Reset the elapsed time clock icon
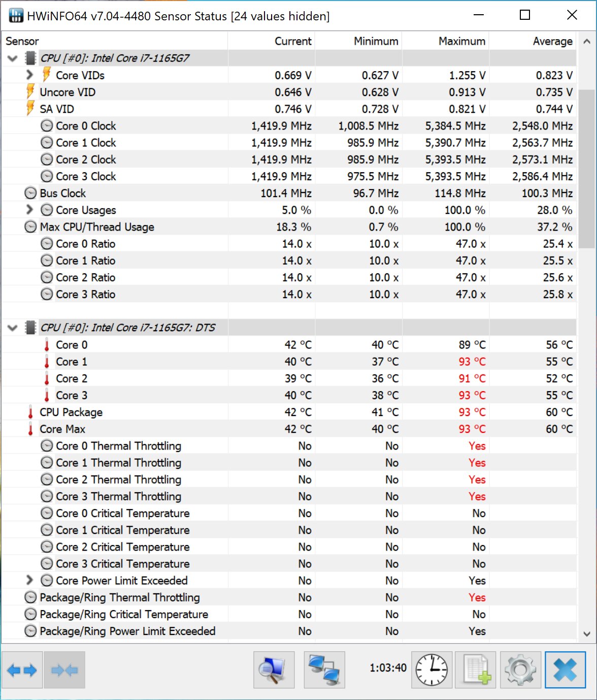Viewport: 597px width, 700px height. click(432, 671)
